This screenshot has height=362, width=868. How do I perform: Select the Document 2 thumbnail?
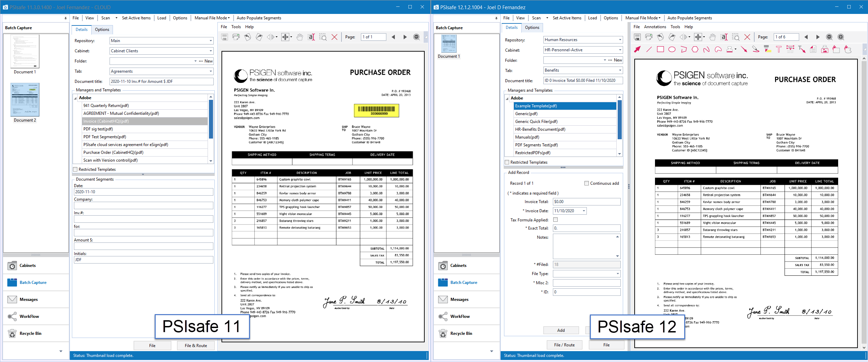[25, 101]
